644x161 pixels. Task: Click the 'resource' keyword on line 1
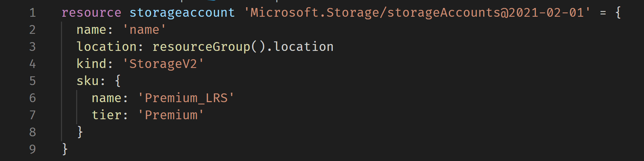click(x=91, y=13)
